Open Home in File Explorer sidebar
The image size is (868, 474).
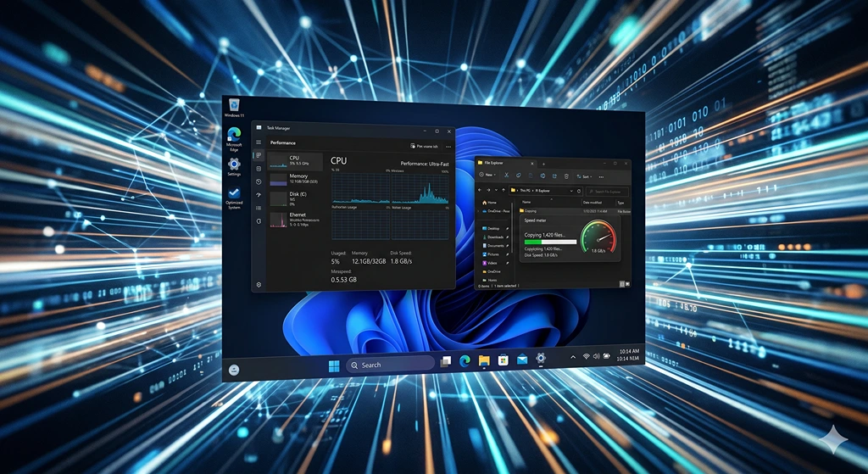tap(489, 203)
